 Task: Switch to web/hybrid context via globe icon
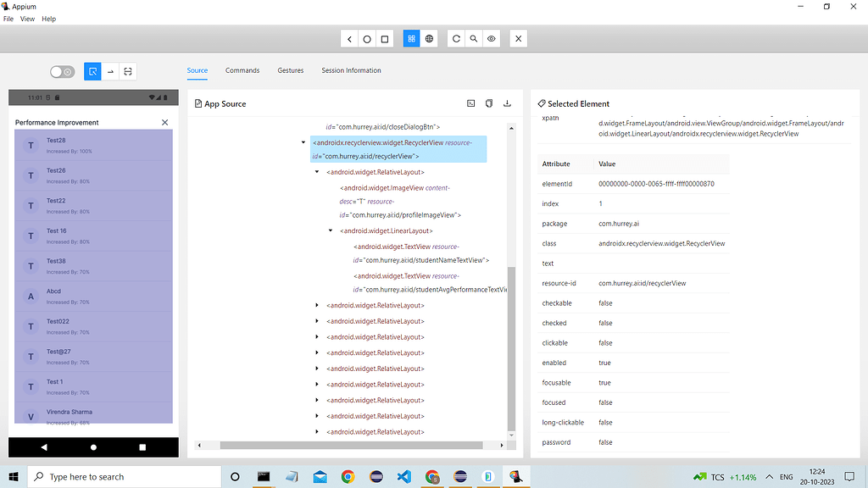[x=429, y=38]
